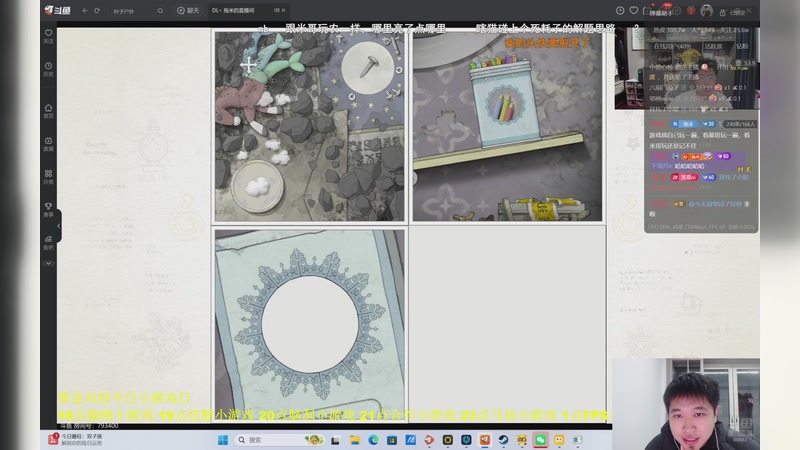This screenshot has height=450, width=800.
Task: Open Task View icon on taskbar
Action: (336, 440)
